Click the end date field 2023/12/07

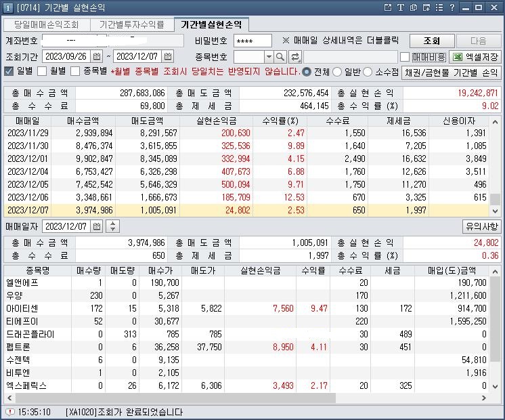138,56
